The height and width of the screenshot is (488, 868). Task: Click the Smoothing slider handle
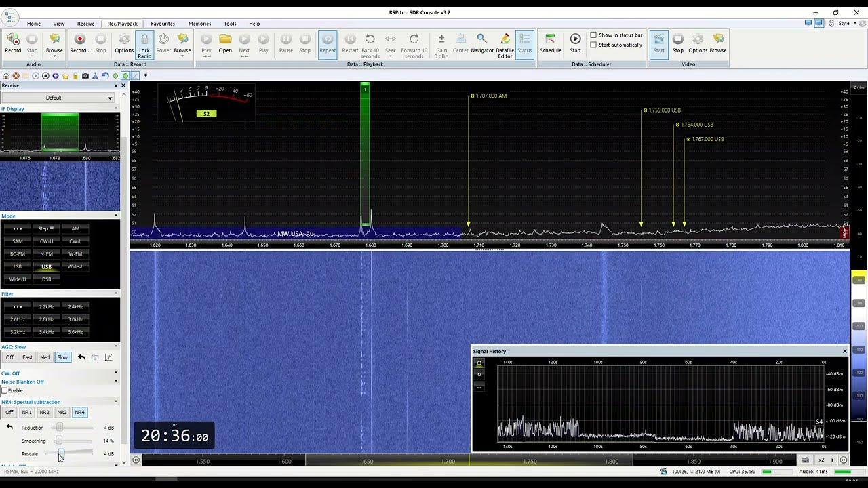tap(58, 441)
